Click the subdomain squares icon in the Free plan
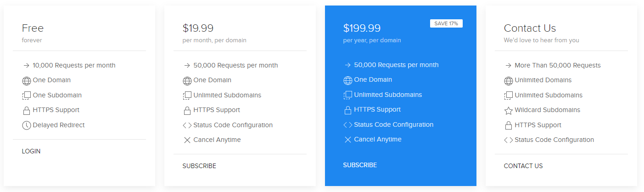Viewport: 644px width, 192px height. tap(27, 96)
